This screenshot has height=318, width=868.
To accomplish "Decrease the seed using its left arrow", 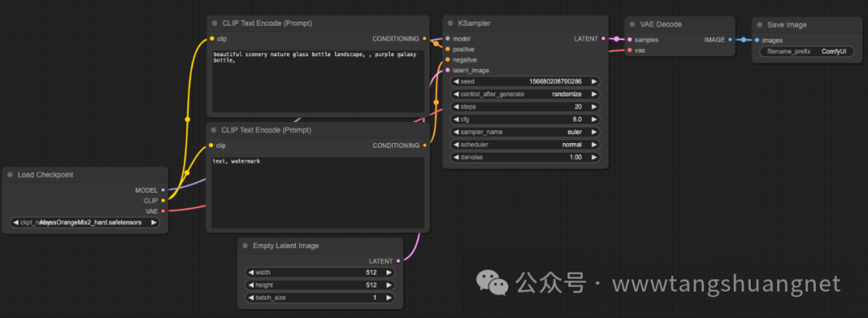I will (457, 81).
